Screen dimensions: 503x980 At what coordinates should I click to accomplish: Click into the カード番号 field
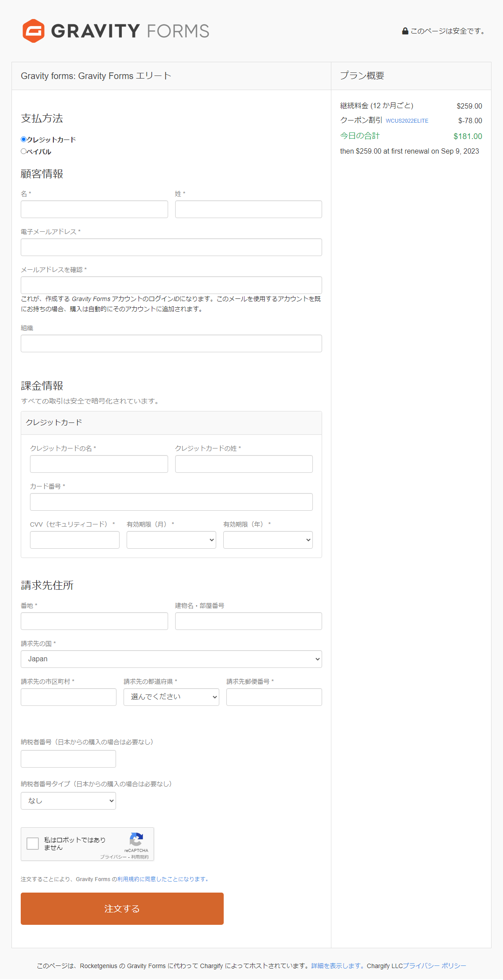pos(171,502)
